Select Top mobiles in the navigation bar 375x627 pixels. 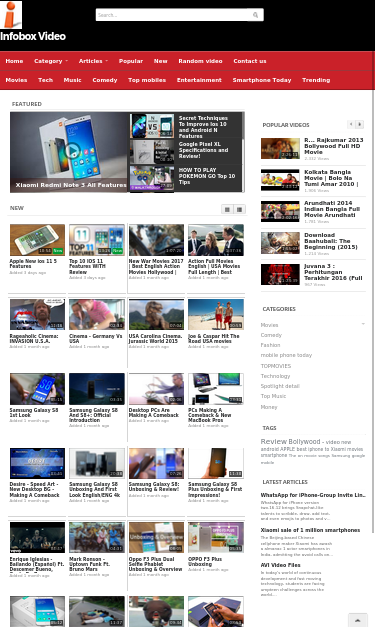point(147,80)
